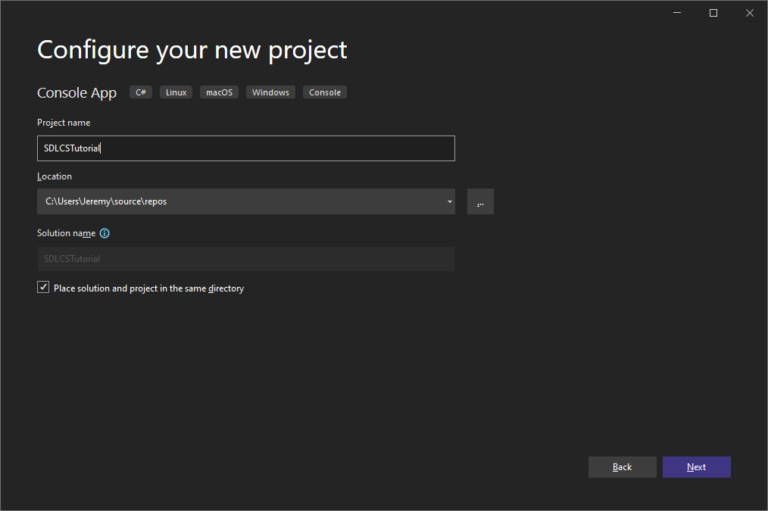Screen dimensions: 768x511
Task: Click the C# language tag
Action: pyautogui.click(x=141, y=92)
